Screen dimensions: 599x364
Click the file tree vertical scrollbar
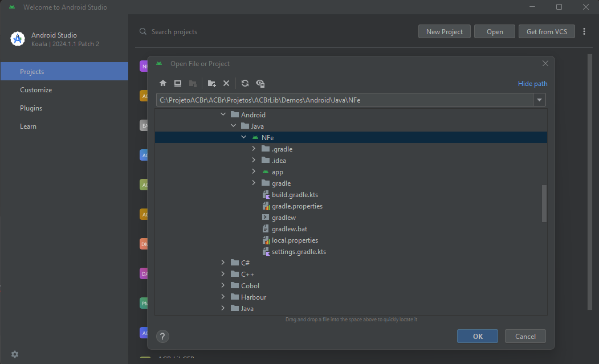[544, 203]
